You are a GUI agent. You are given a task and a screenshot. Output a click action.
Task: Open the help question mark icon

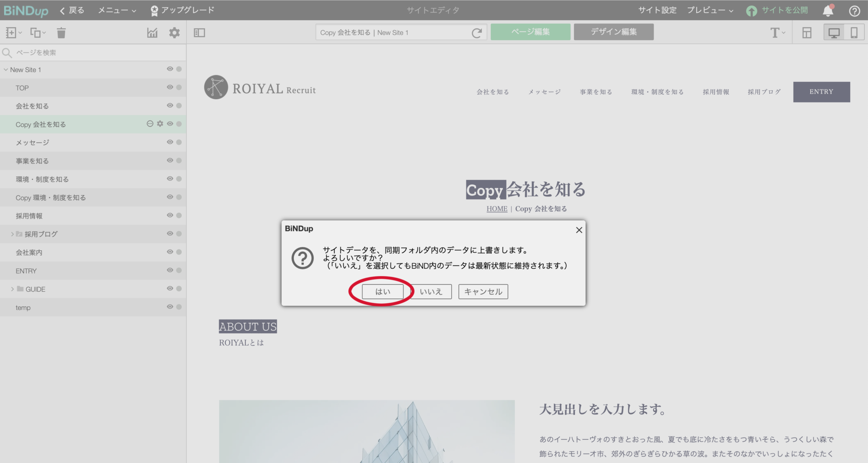click(856, 10)
